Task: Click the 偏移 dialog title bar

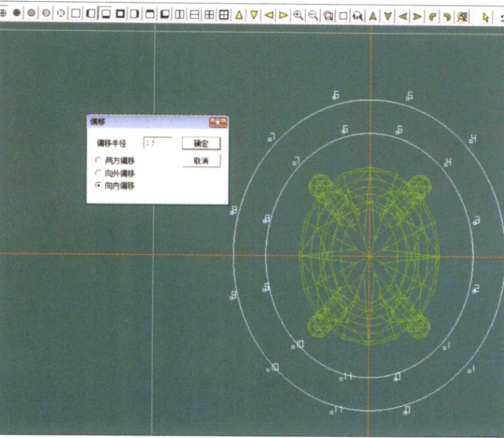Action: 157,122
